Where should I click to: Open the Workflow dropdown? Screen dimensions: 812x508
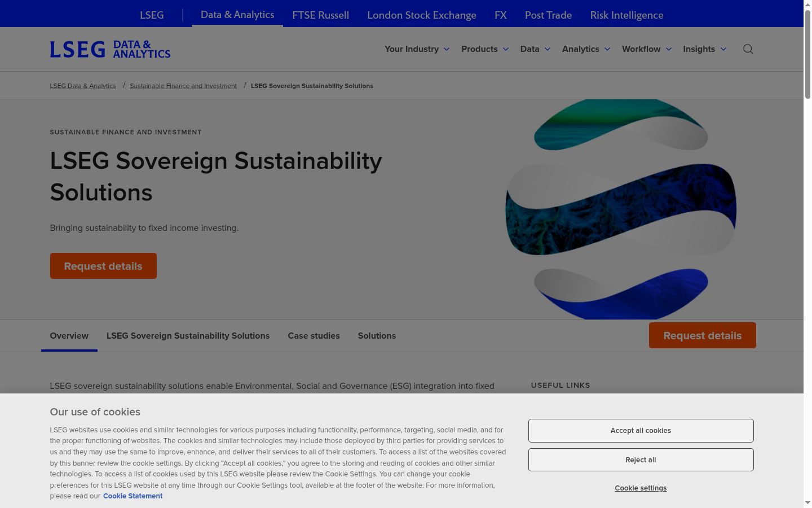[647, 49]
